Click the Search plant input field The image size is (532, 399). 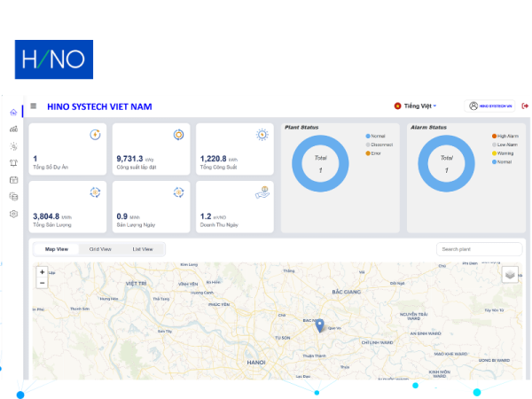pos(479,249)
